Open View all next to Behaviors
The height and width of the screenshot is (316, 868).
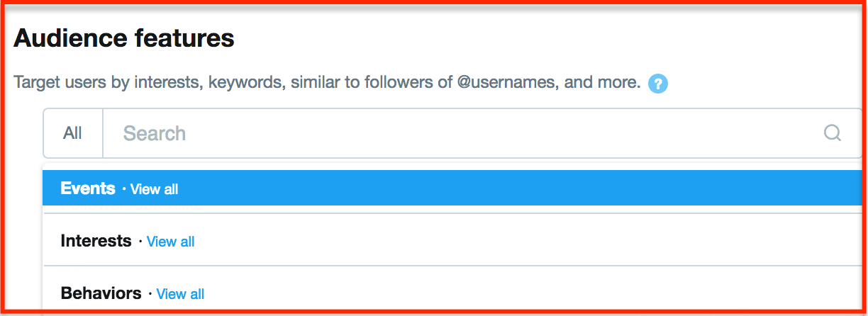coord(180,294)
